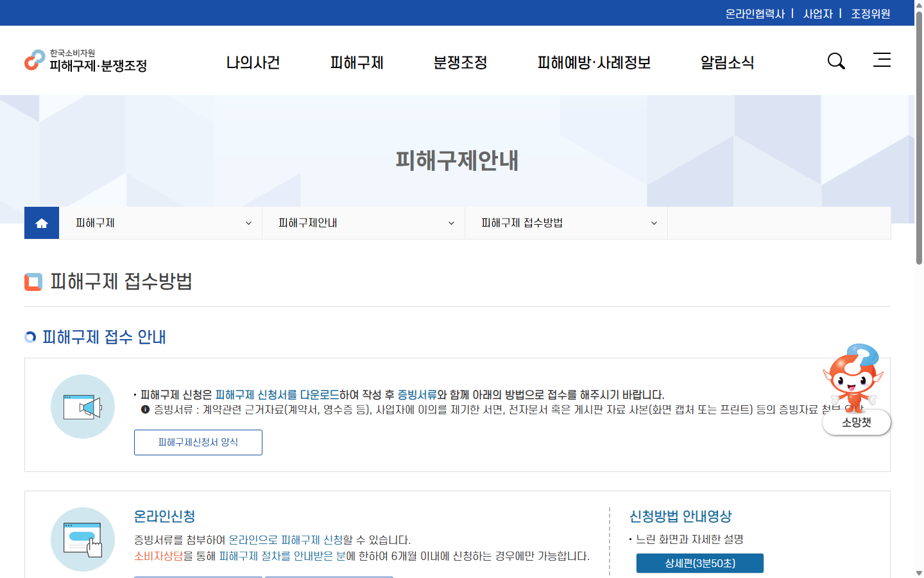Click the 온라인신청 heading
924x578 pixels.
click(165, 516)
